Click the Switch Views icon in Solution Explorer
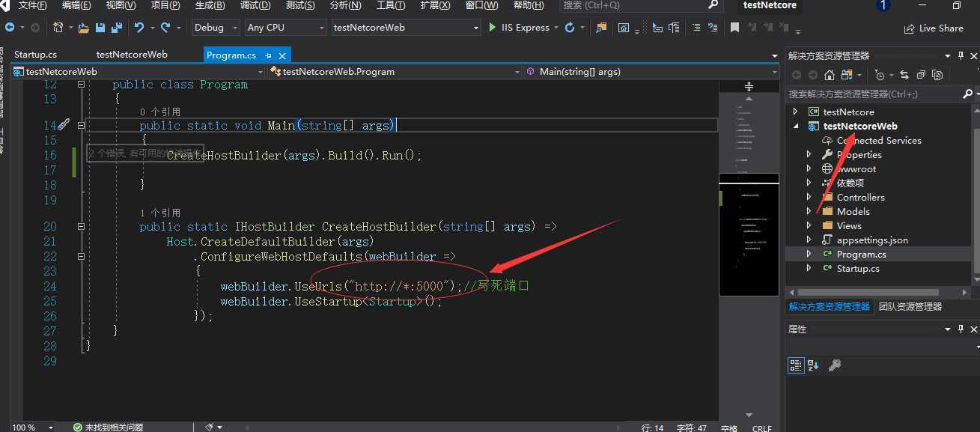The height and width of the screenshot is (432, 980). (847, 75)
